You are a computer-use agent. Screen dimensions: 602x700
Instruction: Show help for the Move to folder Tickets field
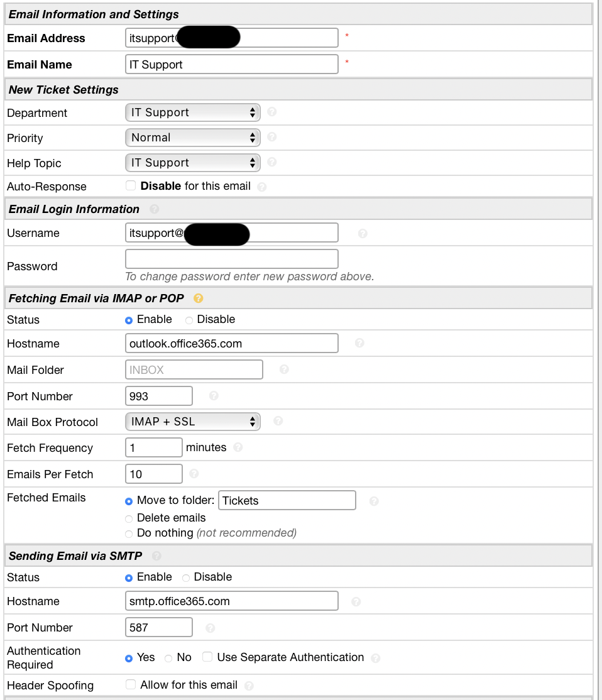click(x=375, y=501)
